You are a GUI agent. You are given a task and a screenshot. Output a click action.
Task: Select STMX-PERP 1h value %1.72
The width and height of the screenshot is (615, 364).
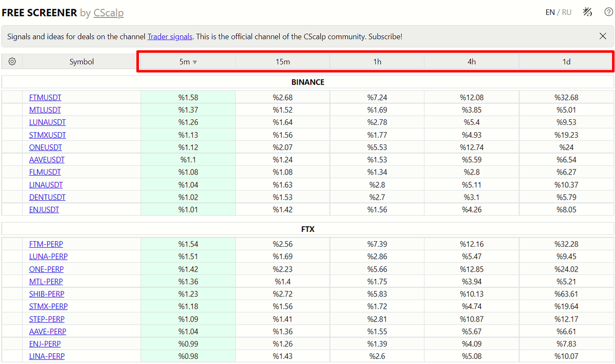377,306
